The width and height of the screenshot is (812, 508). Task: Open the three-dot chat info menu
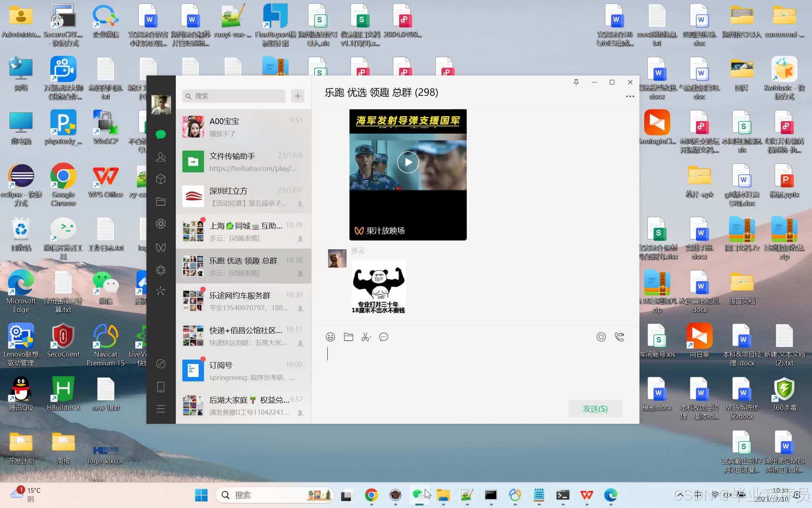[x=630, y=97]
